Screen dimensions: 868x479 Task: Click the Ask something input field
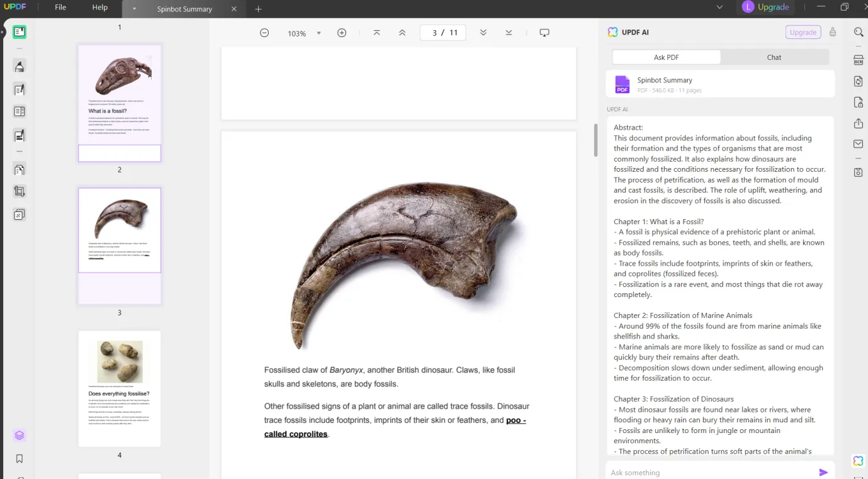[711, 472]
